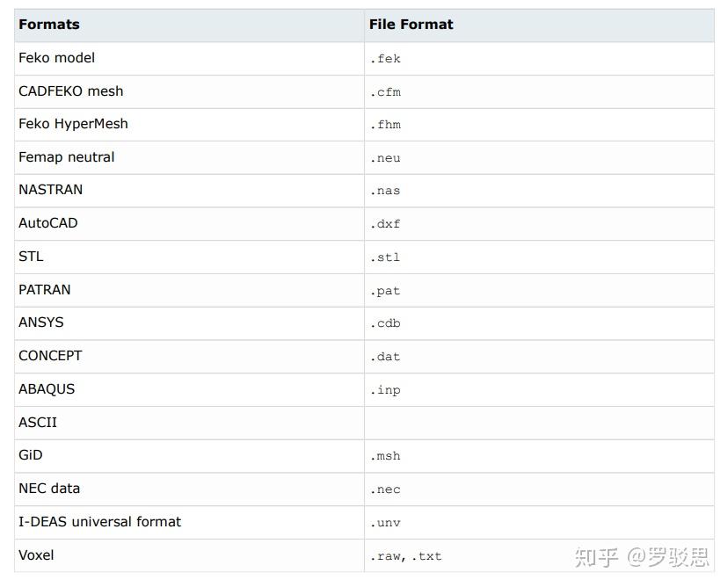Select the "CADFEKO mesh" row label

[71, 91]
